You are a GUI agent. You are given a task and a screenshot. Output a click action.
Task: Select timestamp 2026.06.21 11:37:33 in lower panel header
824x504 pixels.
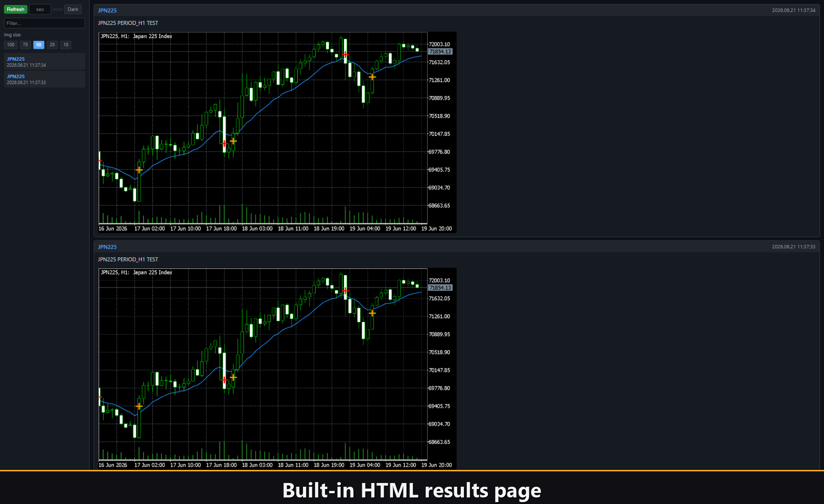[794, 247]
